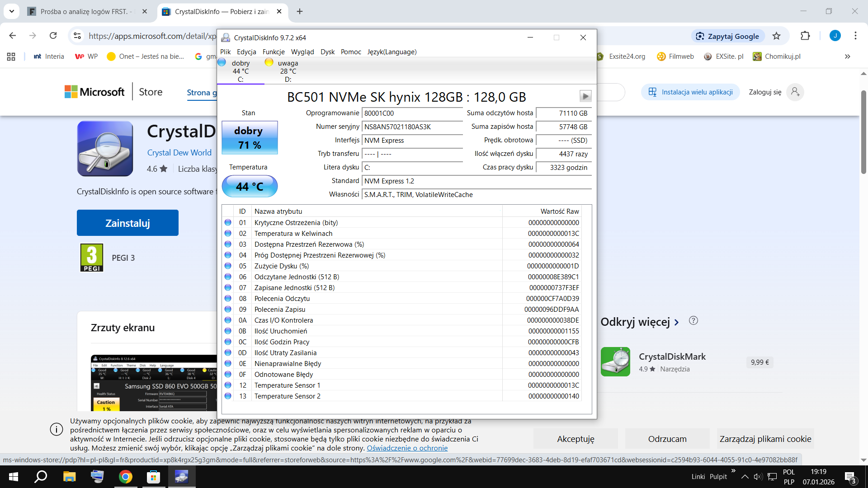
Task: Click the next disk arrow button
Action: 585,96
